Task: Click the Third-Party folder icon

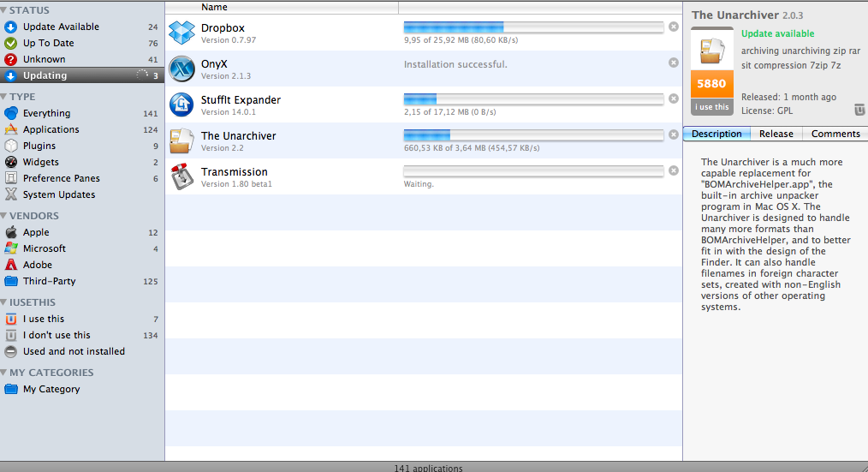Action: tap(11, 281)
